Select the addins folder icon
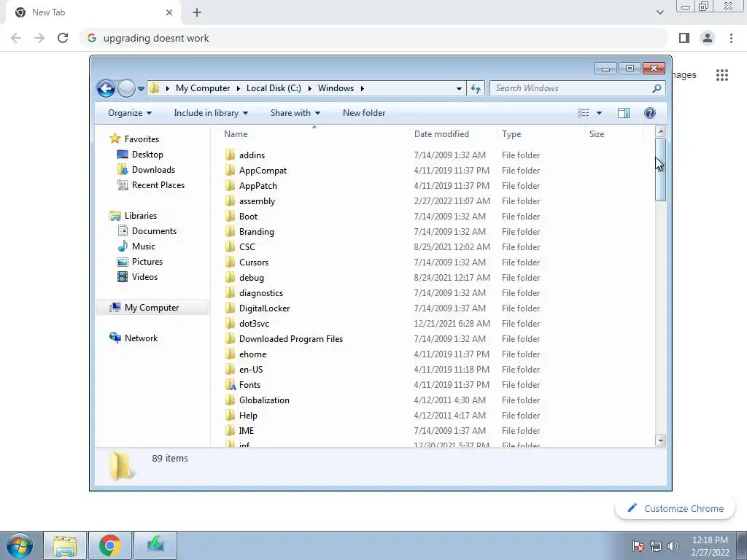This screenshot has width=747, height=560. 230,155
